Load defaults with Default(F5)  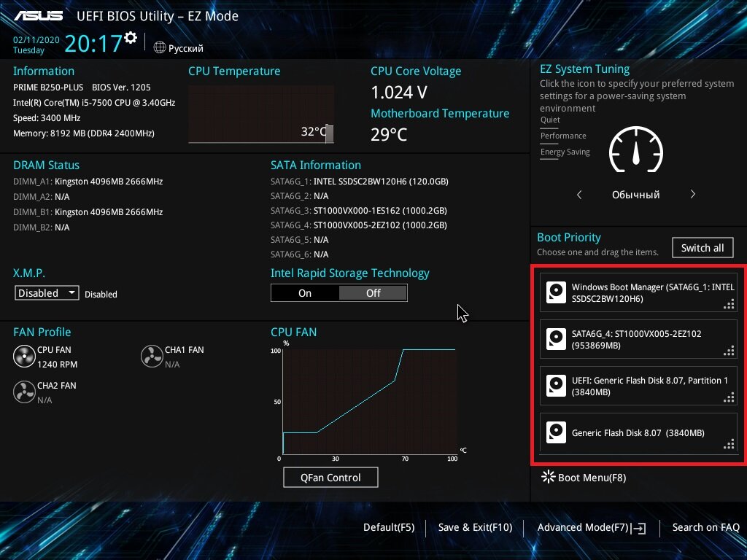389,527
